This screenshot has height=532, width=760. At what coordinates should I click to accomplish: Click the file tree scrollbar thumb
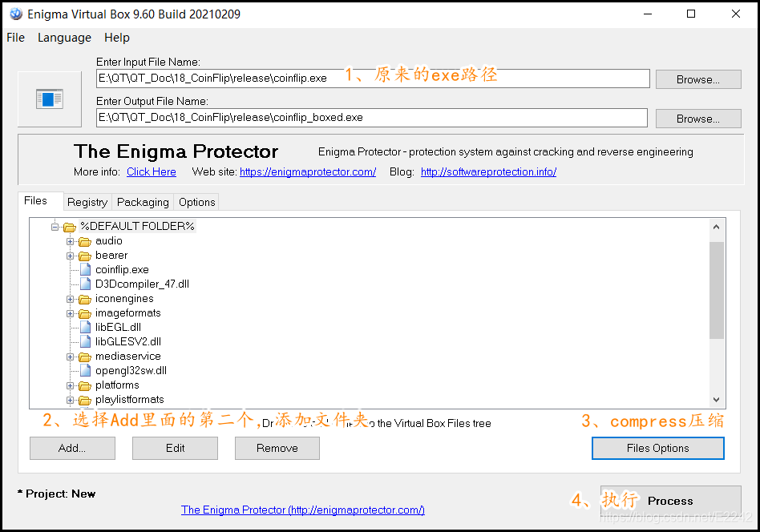717,291
